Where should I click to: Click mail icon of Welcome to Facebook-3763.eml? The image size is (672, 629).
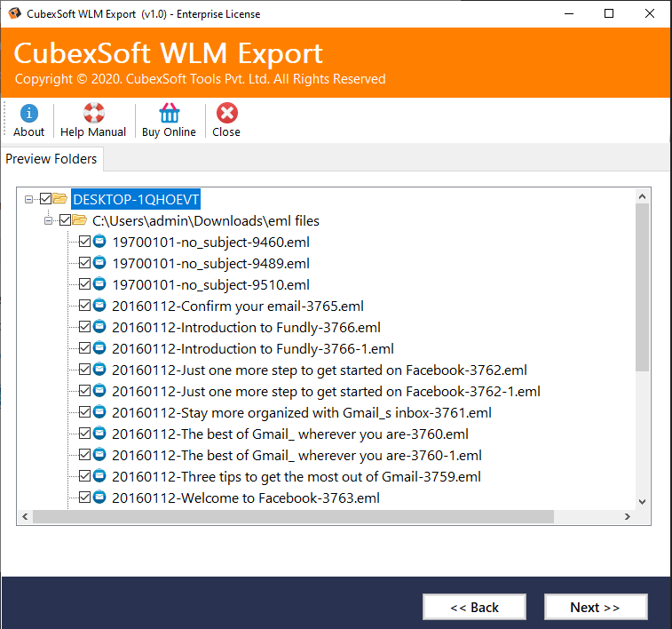(100, 498)
